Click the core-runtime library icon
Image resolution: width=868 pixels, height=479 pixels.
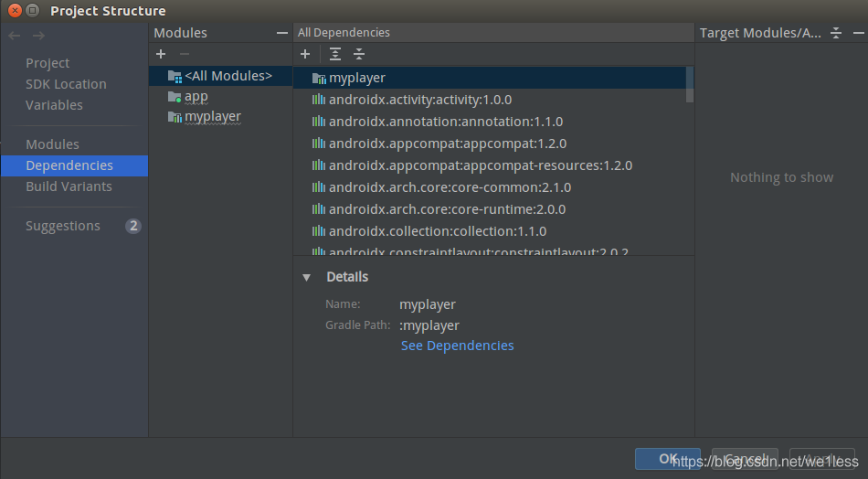point(318,209)
